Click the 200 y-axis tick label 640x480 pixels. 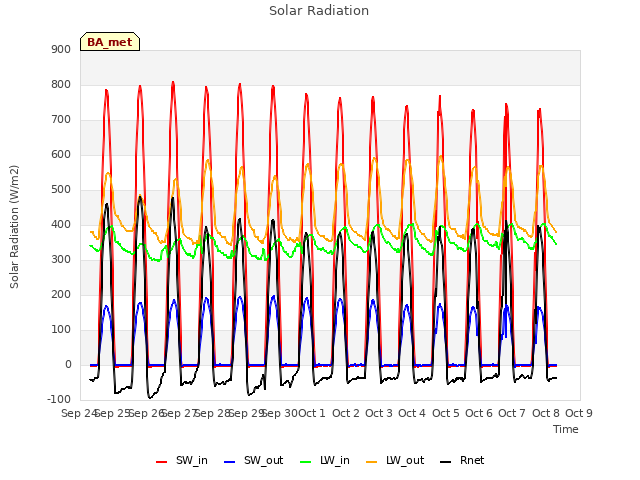tap(61, 295)
